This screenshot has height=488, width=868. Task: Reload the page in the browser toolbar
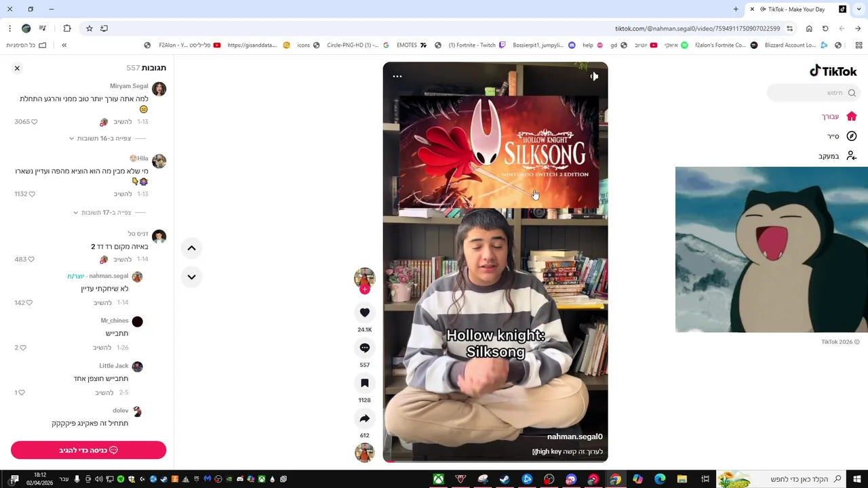click(x=825, y=28)
